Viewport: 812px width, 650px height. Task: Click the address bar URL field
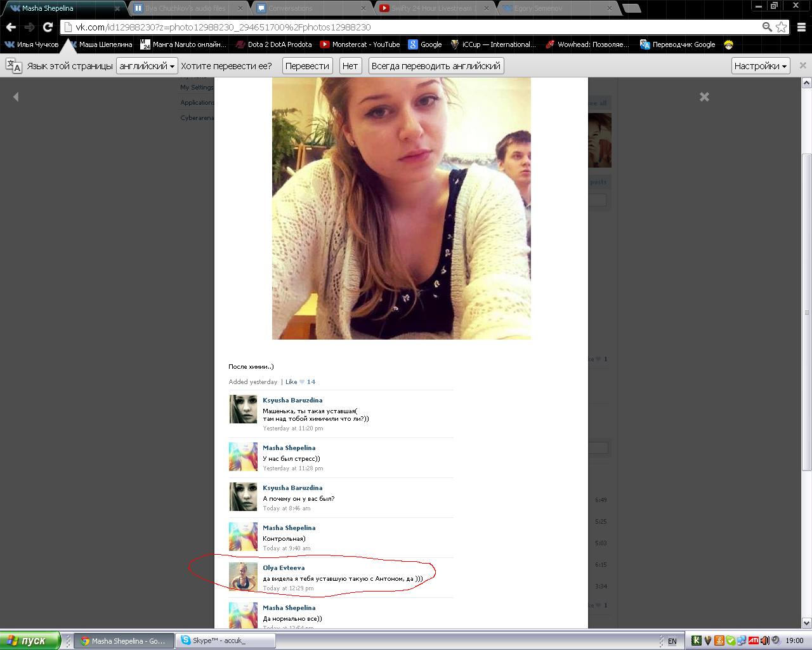[x=412, y=27]
